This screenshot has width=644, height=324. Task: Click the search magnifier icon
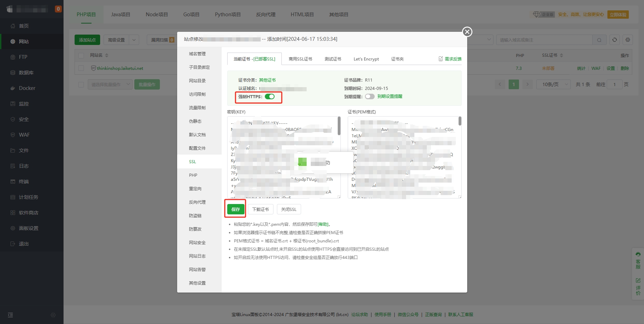tap(599, 40)
